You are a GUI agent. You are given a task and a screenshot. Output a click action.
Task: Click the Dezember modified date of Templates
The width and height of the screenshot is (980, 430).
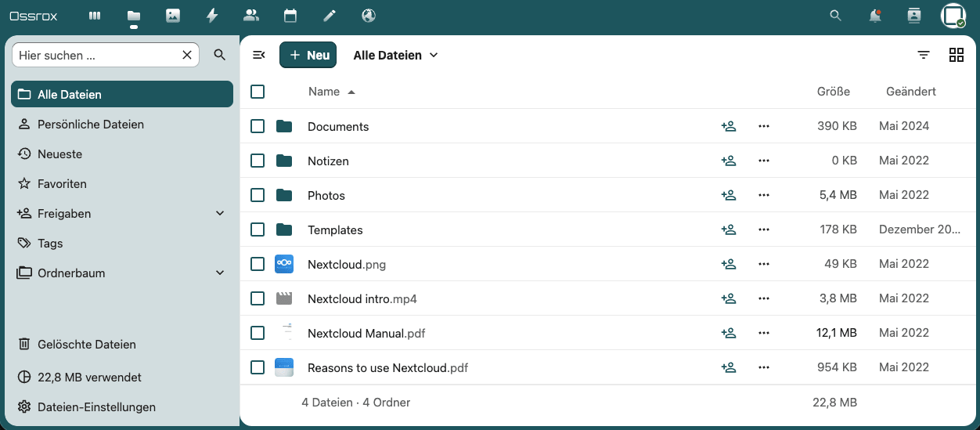920,229
